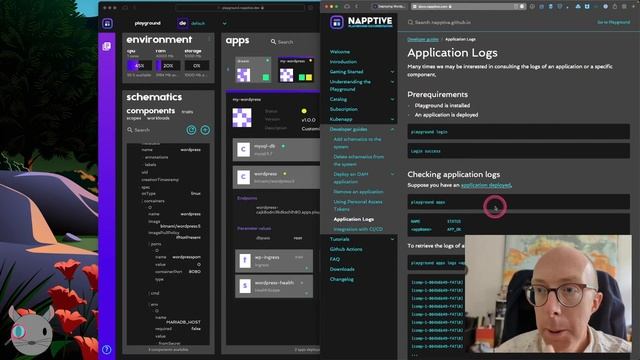Click the magnifier icon in the apps search
The height and width of the screenshot is (360, 640).
[273, 42]
